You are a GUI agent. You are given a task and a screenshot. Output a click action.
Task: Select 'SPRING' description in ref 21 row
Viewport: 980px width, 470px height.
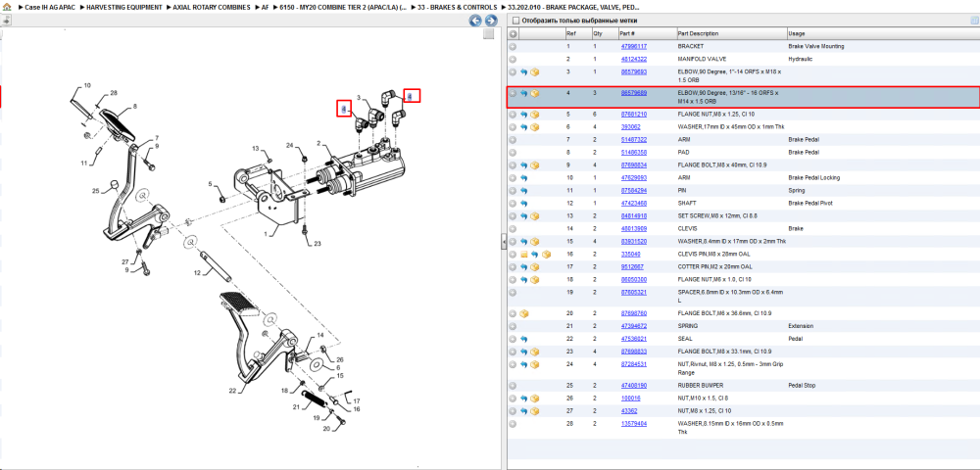point(688,326)
